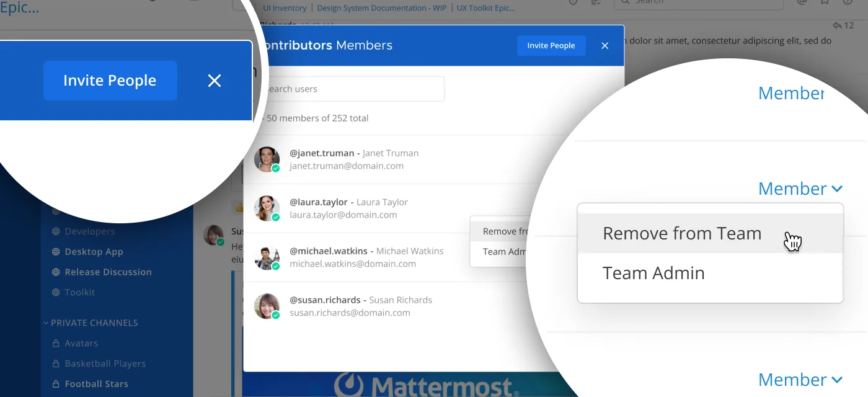
Task: Click the @michael.watkins username
Action: 329,251
